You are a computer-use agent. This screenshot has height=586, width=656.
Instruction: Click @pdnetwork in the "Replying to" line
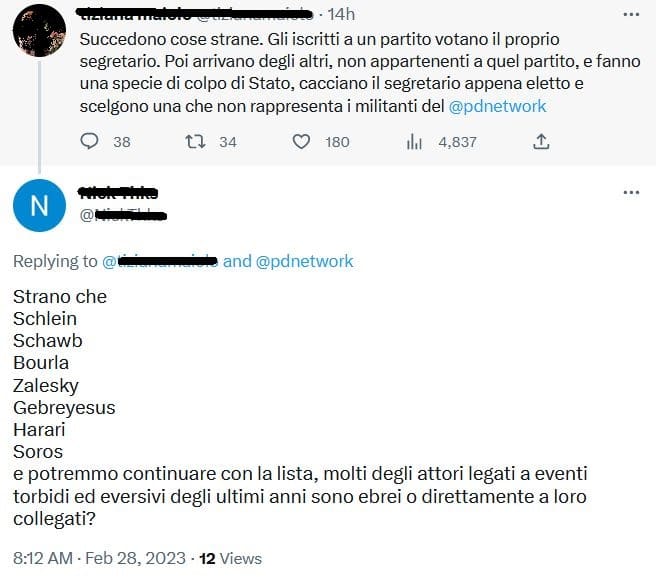point(305,261)
